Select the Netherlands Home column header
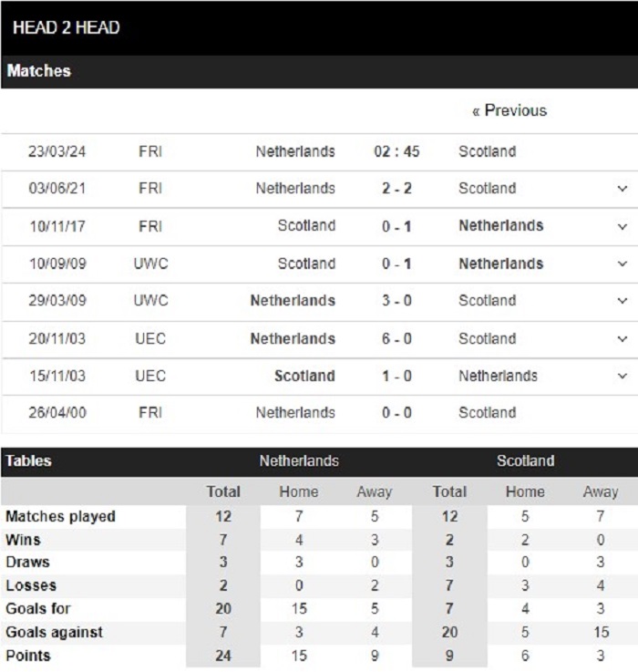The width and height of the screenshot is (638, 672). 299,492
